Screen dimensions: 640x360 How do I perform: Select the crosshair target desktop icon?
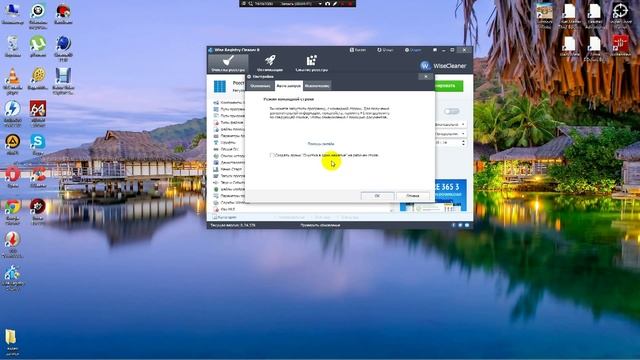point(621,15)
